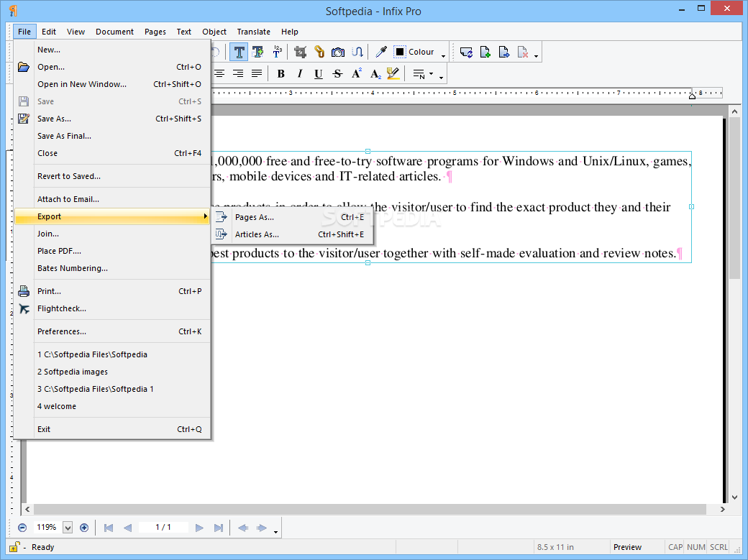Expand the page tools toolbar overflow arrow
Screen dimensions: 748x560
(x=537, y=56)
